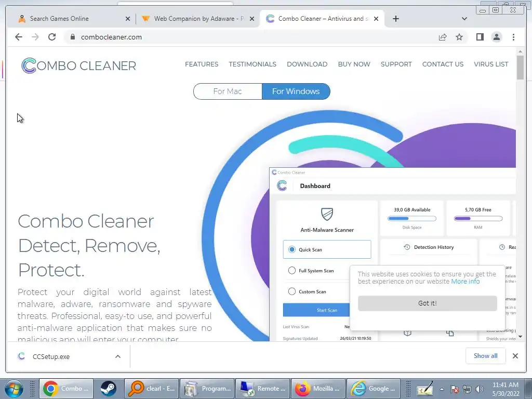Click the Anti-Malware Scanner shield icon

[327, 214]
